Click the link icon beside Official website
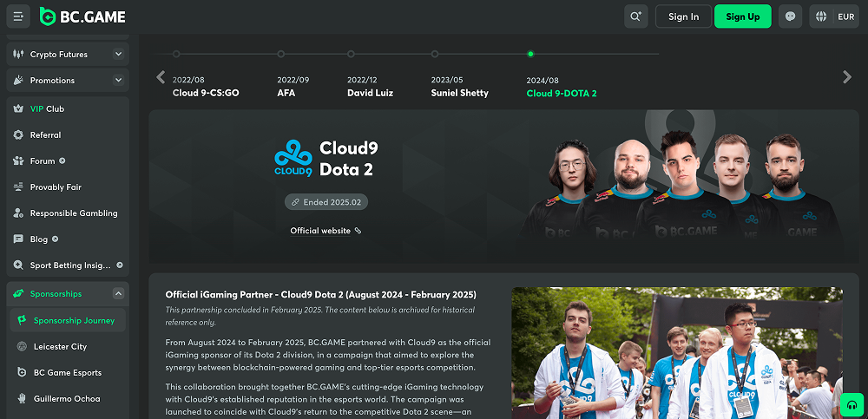Image resolution: width=868 pixels, height=419 pixels. pos(358,231)
